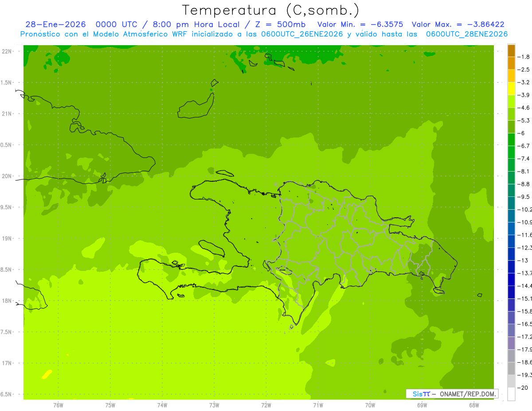Click the '-3.2' colorbar label
The image size is (532, 411).
524,82
